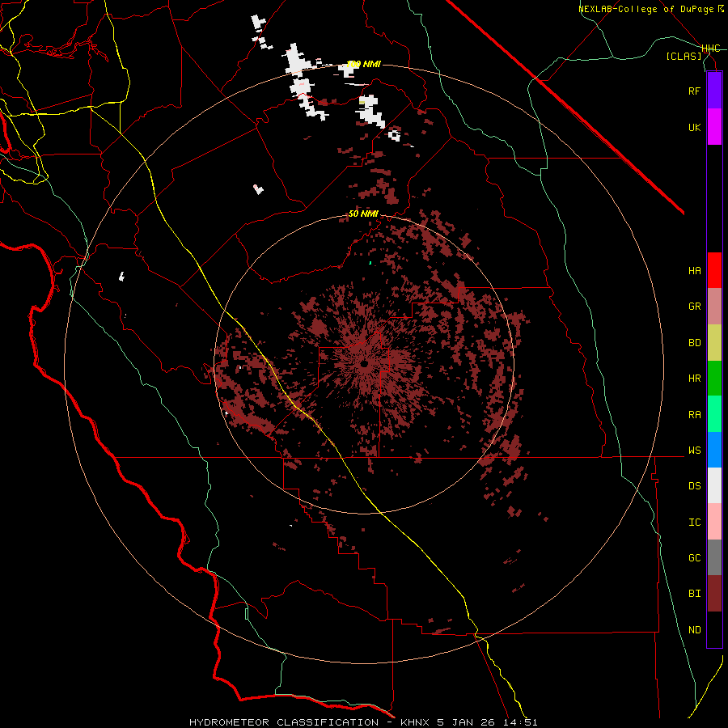
Task: Select the BD yellow legend swatch
Action: pyautogui.click(x=714, y=343)
